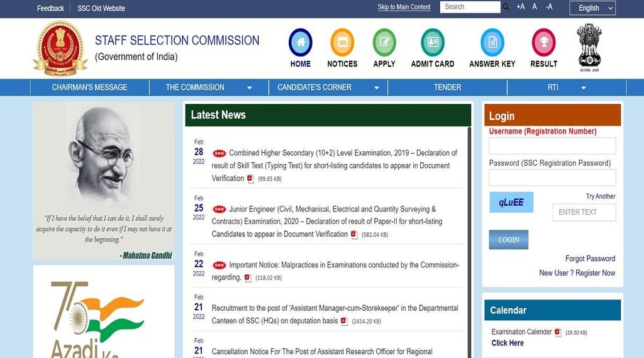Open PDF icon beside Examination Calender
The width and height of the screenshot is (644, 358).
tap(558, 332)
